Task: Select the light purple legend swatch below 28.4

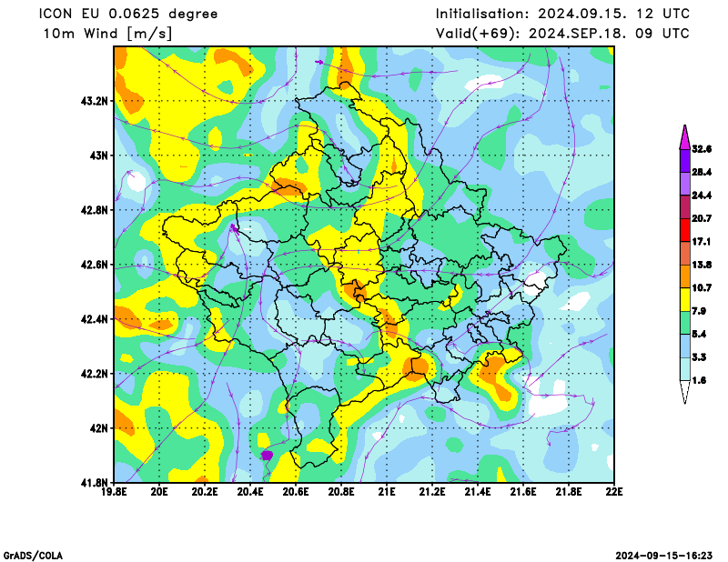Action: pos(685,184)
